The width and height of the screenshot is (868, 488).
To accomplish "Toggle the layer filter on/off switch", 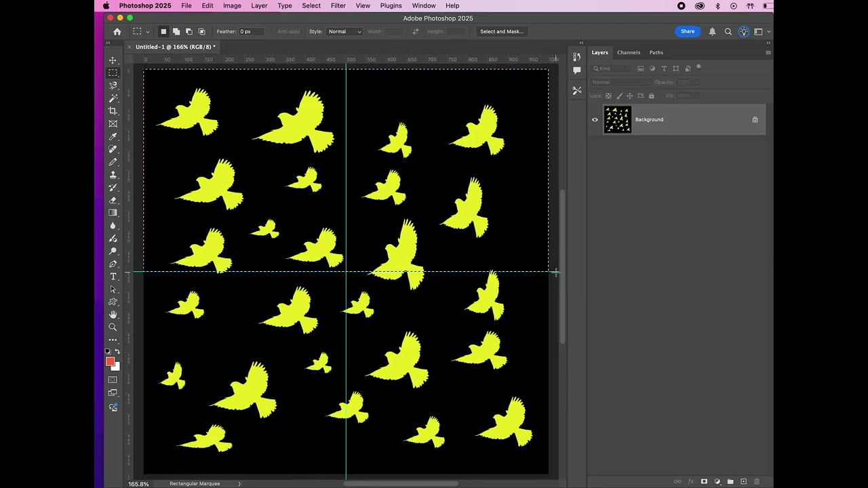I will (698, 67).
